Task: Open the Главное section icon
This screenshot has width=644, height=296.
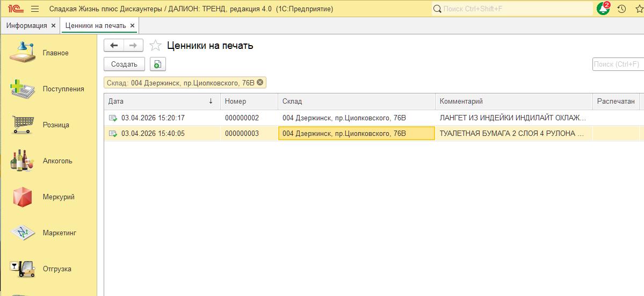Action: [23, 53]
